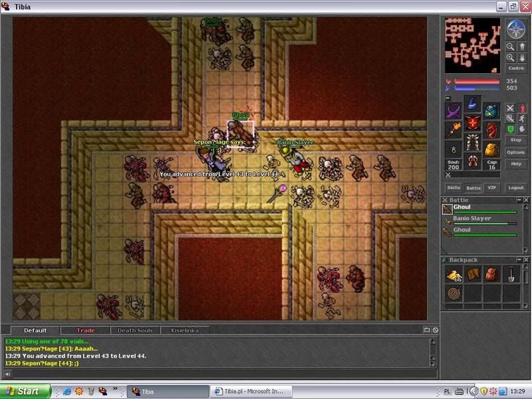Toggle chat volume button beside the input line
The height and width of the screenshot is (399, 532).
point(7,374)
